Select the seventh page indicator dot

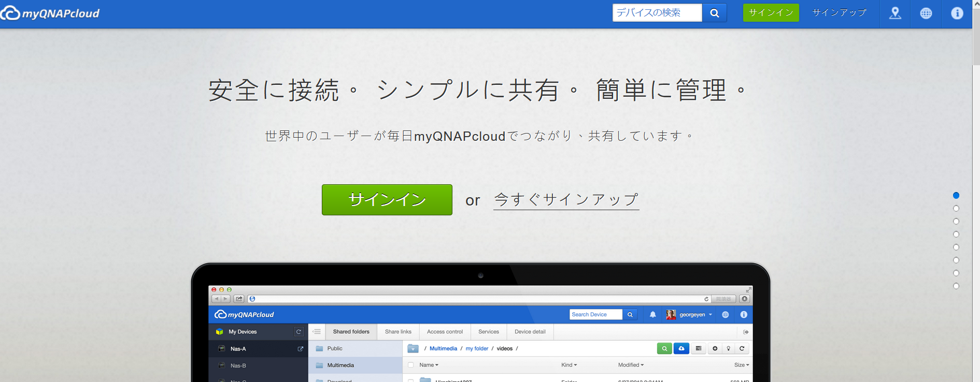pyautogui.click(x=956, y=273)
